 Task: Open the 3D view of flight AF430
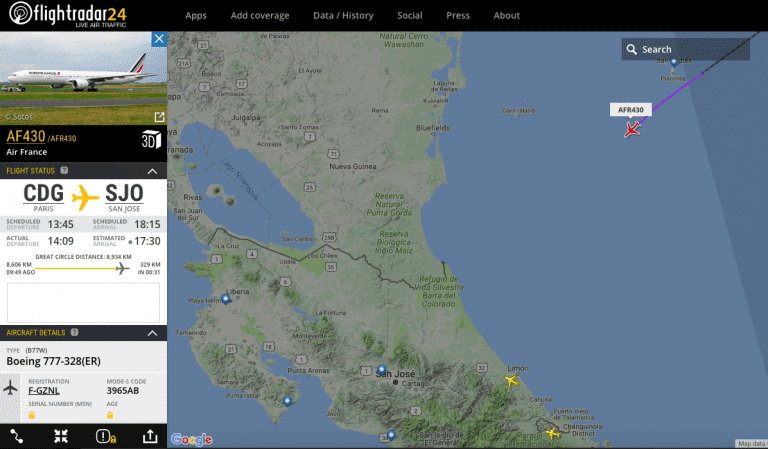[x=150, y=141]
